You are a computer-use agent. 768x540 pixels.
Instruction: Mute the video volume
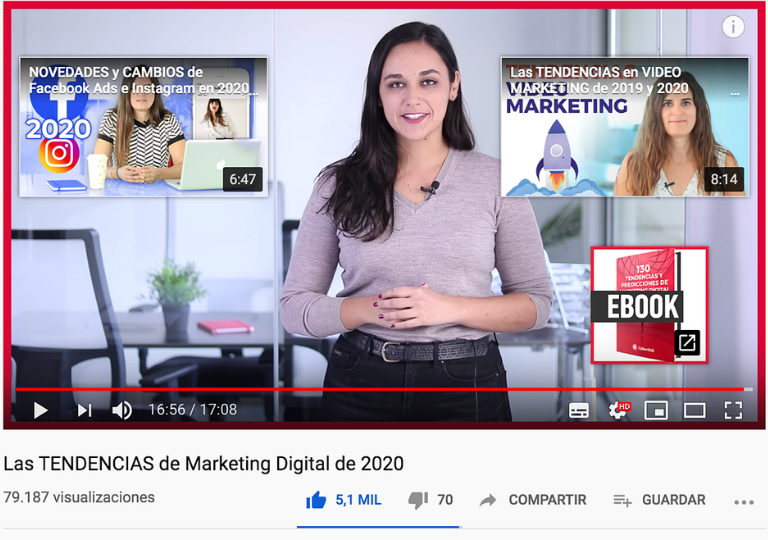[x=122, y=410]
